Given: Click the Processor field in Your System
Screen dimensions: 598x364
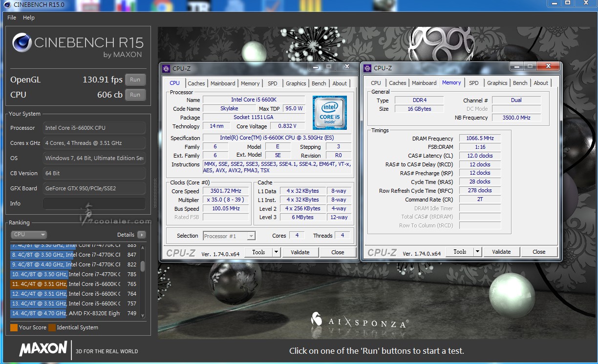Looking at the screenshot, I should point(94,128).
